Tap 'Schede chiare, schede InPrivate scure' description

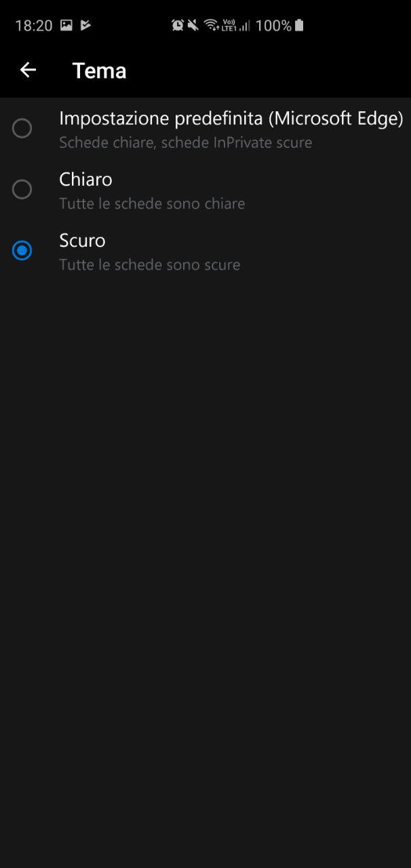point(185,142)
